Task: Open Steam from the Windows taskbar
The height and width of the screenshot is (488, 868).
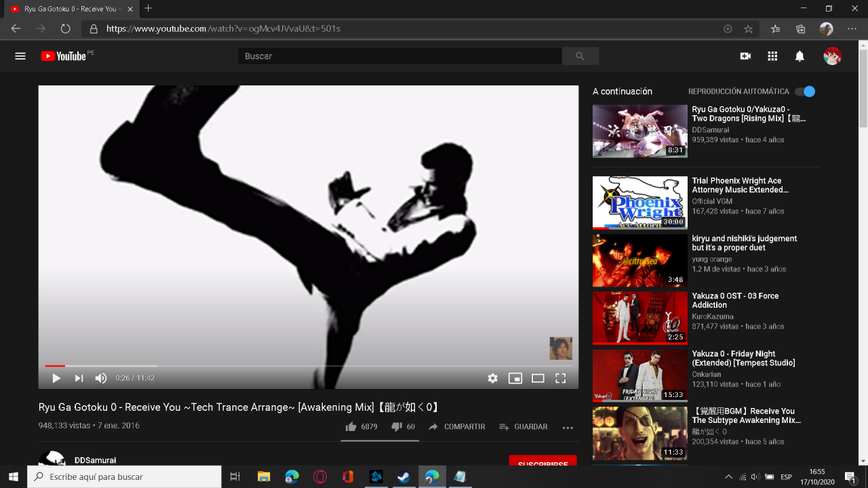Action: coord(403,477)
